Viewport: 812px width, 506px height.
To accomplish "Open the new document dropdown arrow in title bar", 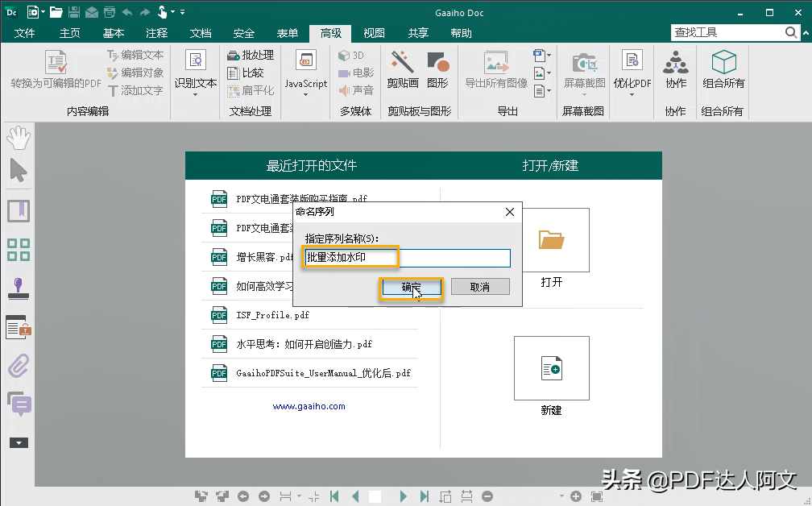I will tap(43, 12).
